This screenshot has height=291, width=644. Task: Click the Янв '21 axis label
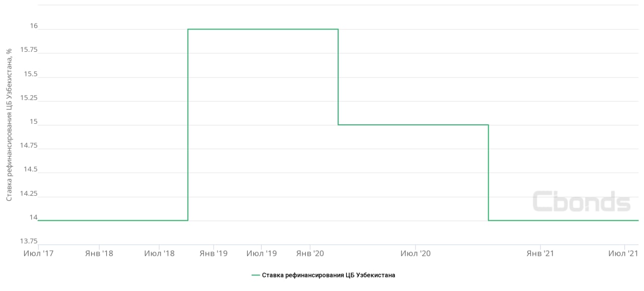point(540,253)
